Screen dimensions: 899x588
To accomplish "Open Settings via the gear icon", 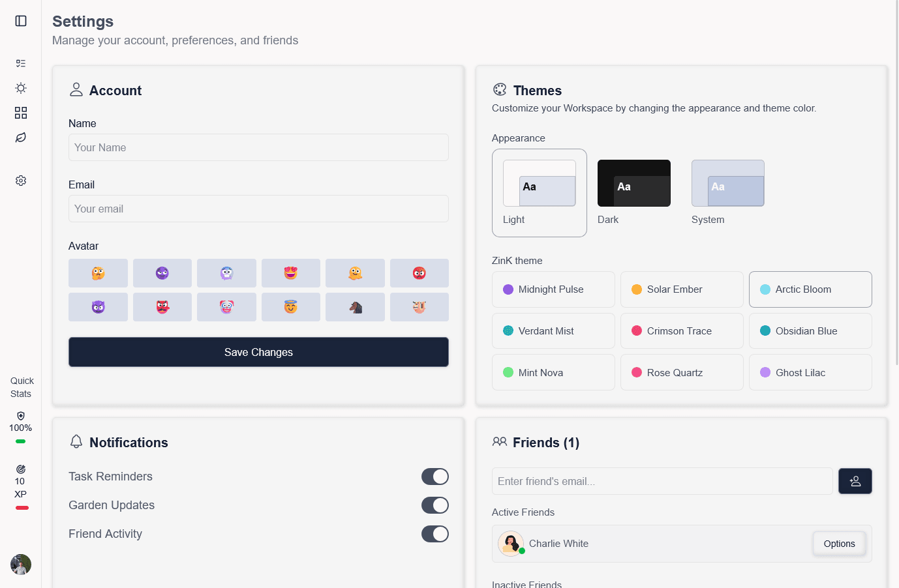I will [20, 180].
